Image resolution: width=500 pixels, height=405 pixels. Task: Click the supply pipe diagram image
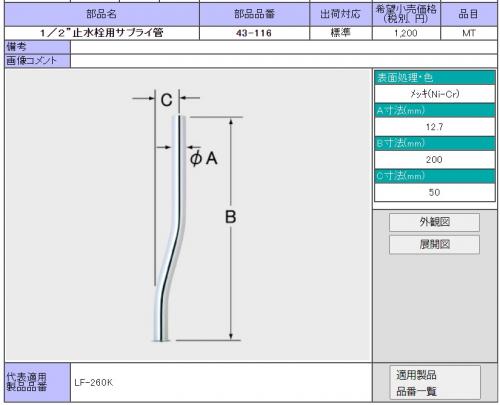(x=188, y=215)
